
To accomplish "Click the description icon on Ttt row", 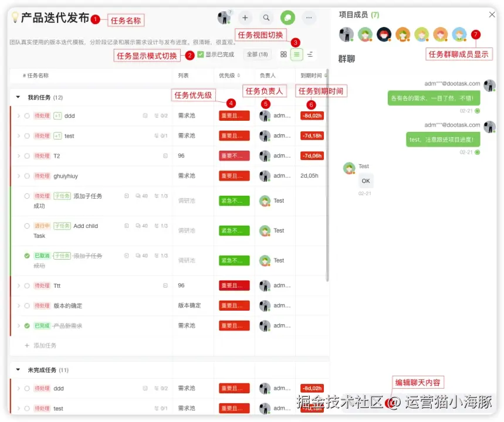I will pos(165,285).
